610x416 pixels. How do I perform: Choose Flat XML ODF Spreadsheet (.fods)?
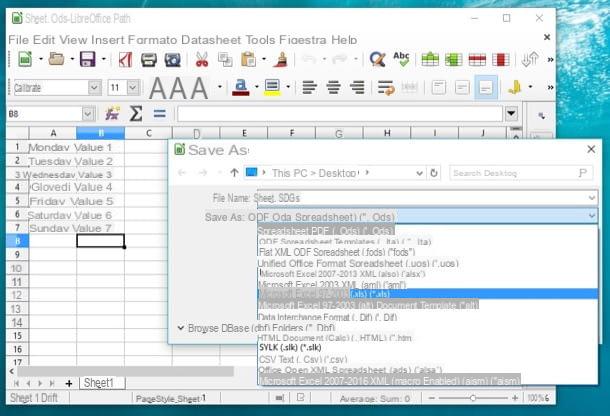tap(428, 252)
